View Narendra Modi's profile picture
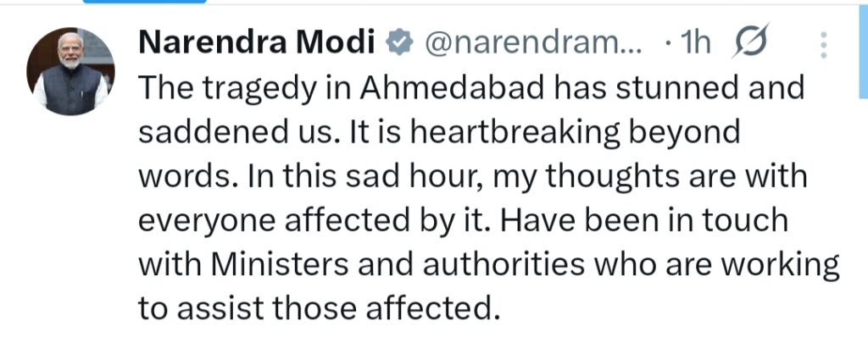Screen dimensions: 868x337 (x=70, y=71)
